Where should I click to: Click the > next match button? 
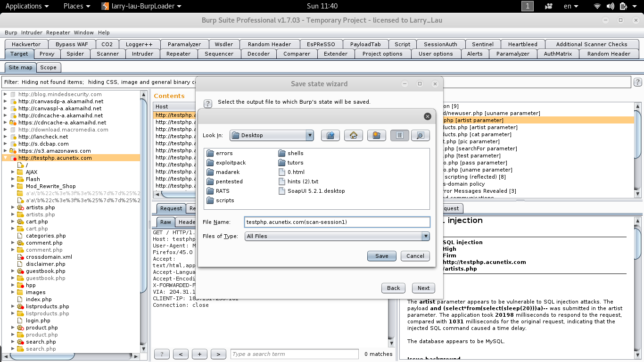pos(218,354)
